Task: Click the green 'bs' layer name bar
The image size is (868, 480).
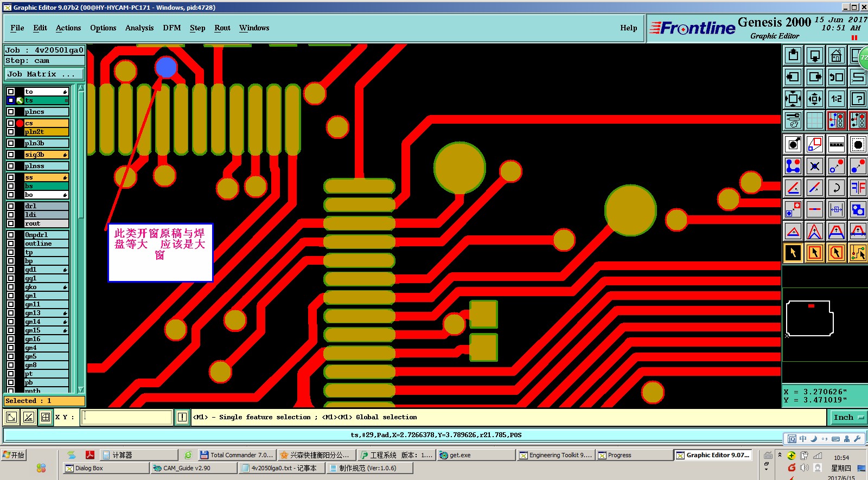Action: 47,186
